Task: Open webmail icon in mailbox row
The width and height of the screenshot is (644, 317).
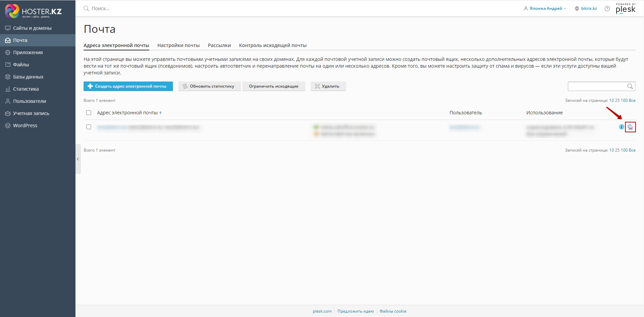Action: 630,127
